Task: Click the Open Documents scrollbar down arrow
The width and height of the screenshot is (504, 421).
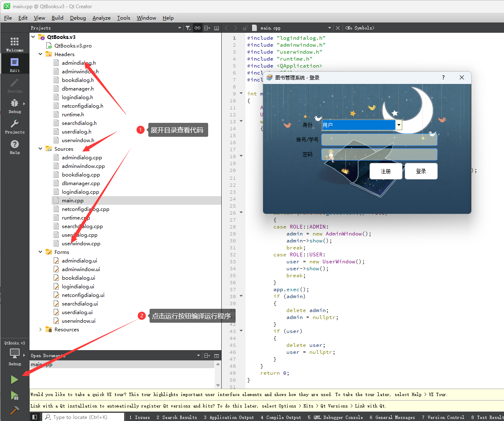Action: [x=218, y=385]
